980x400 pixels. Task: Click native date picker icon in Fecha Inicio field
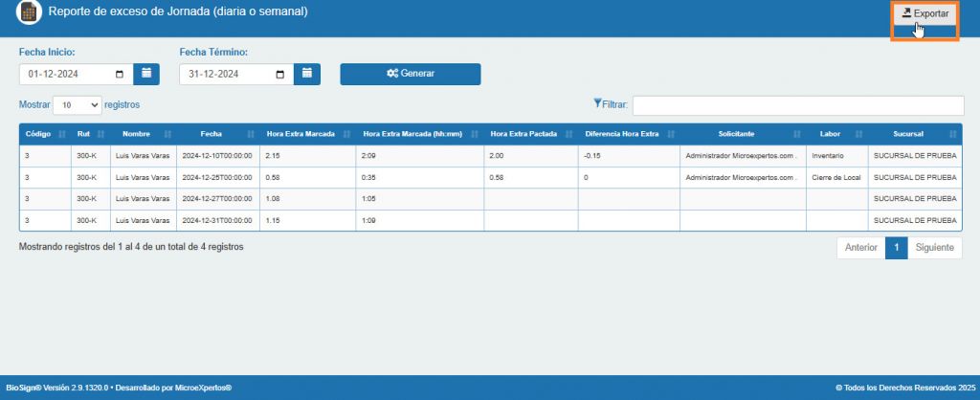point(120,75)
